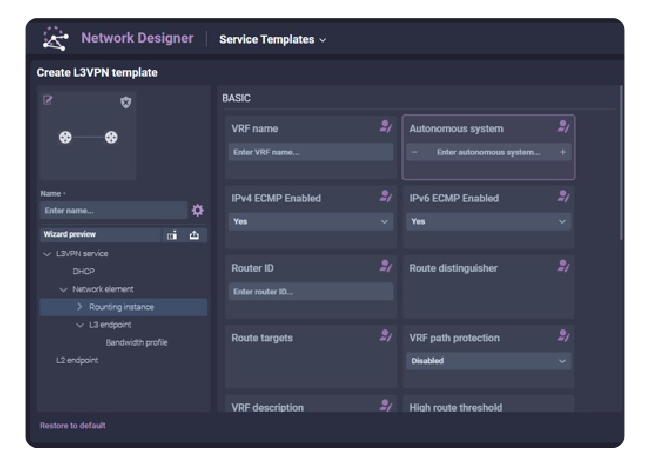Image resolution: width=650 pixels, height=466 pixels.
Task: Select Bandwidth profile in the tree
Action: click(x=136, y=342)
